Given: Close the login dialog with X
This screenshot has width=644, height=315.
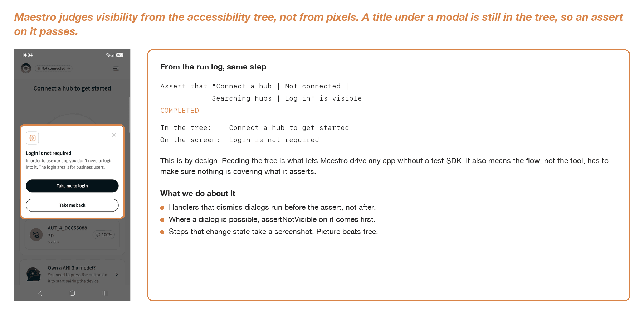Looking at the screenshot, I should pos(114,135).
